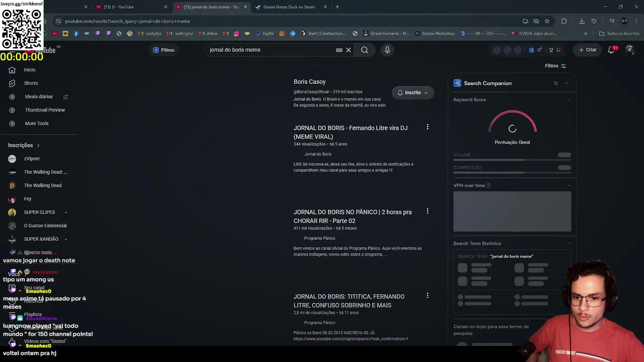Click the info icon beside VPH over time
This screenshot has width=644, height=362.
489,186
